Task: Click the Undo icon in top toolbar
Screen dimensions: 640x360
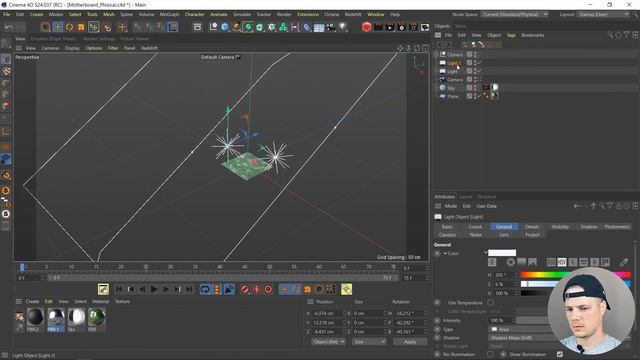Action: [9, 27]
